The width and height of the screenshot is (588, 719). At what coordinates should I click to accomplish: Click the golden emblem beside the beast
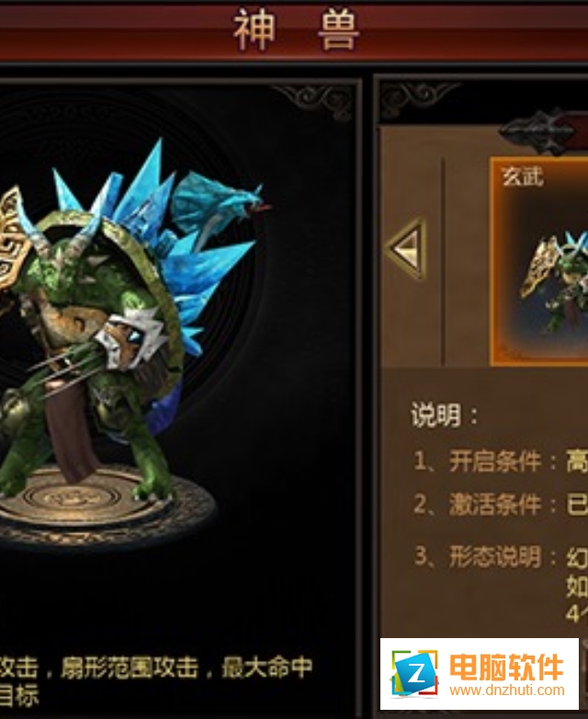(13, 238)
